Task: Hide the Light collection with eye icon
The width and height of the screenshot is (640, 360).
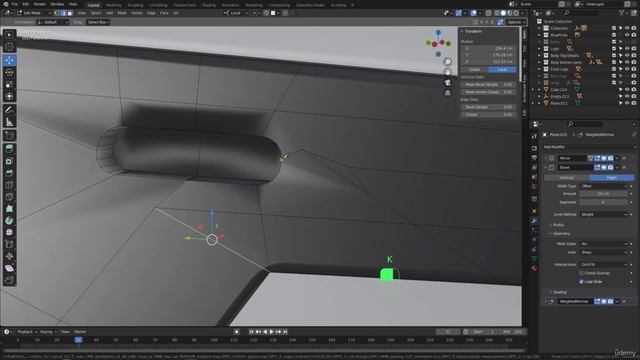Action: point(627,49)
